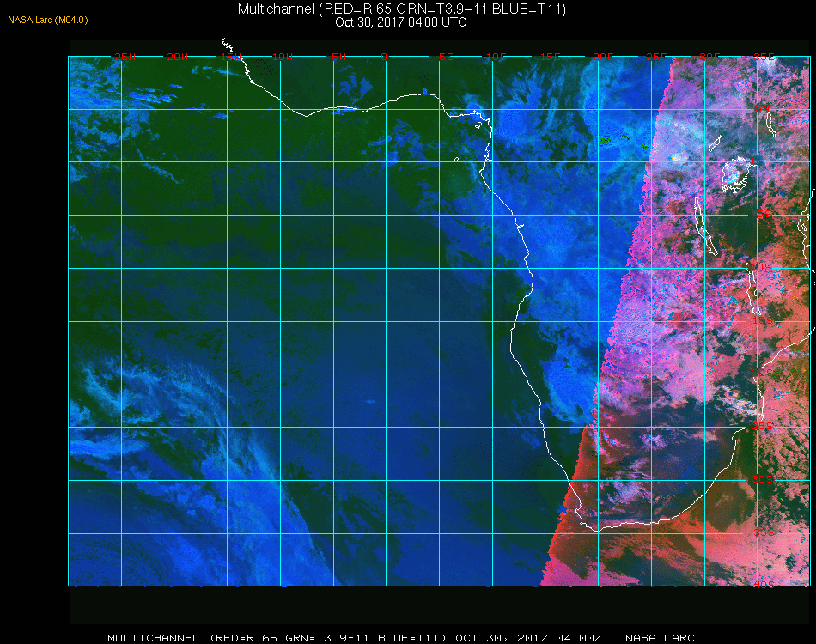Select the 30E longitude label
Image resolution: width=816 pixels, height=644 pixels.
pyautogui.click(x=709, y=57)
